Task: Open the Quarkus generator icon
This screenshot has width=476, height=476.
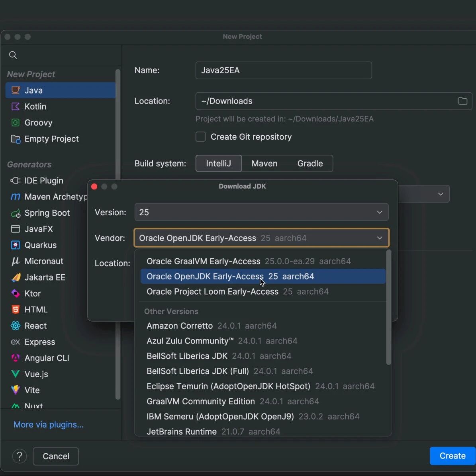Action: [16, 245]
